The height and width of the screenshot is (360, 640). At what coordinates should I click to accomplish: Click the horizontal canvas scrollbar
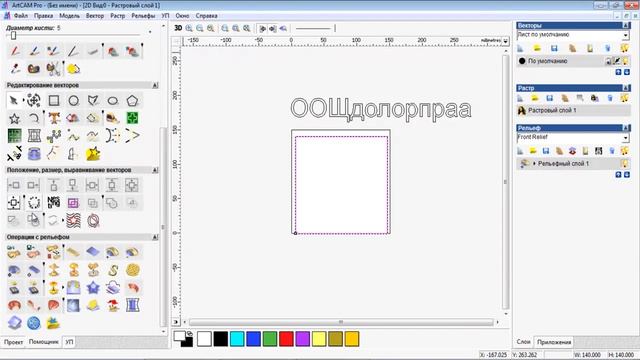341,322
